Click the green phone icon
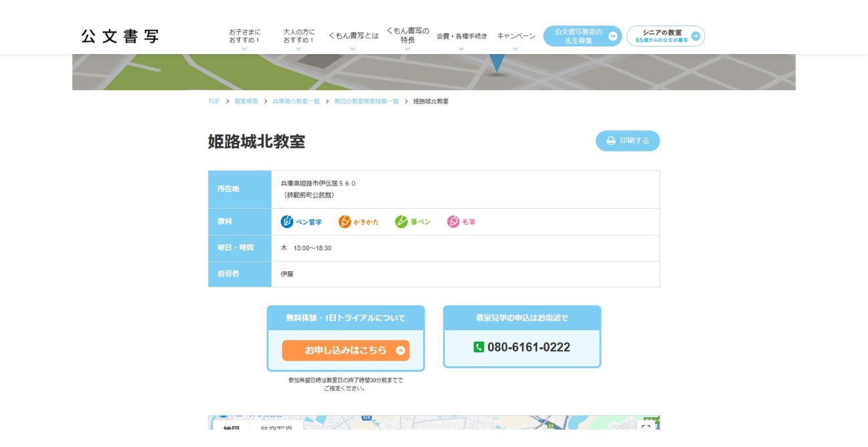868x447 pixels. tap(479, 347)
